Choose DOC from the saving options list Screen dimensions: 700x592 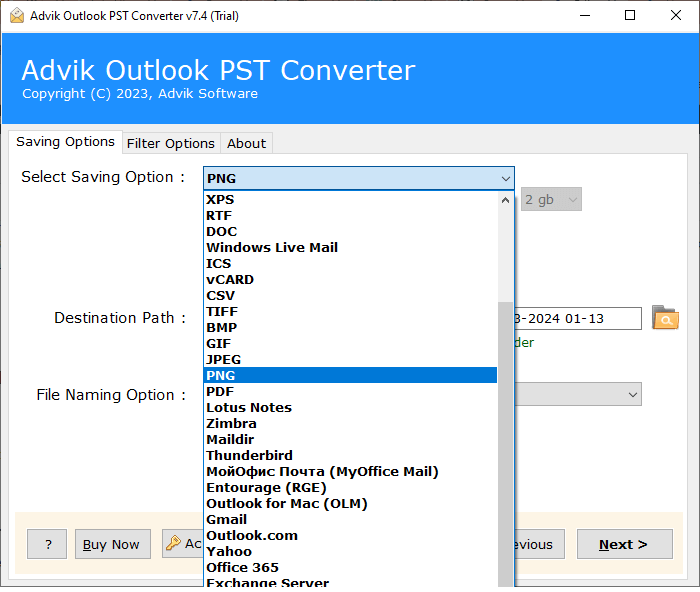350,232
